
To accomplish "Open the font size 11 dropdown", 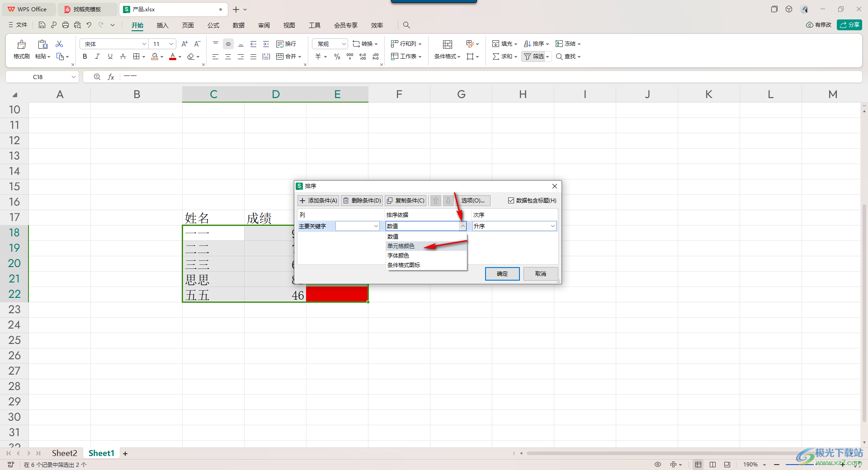I will 171,44.
